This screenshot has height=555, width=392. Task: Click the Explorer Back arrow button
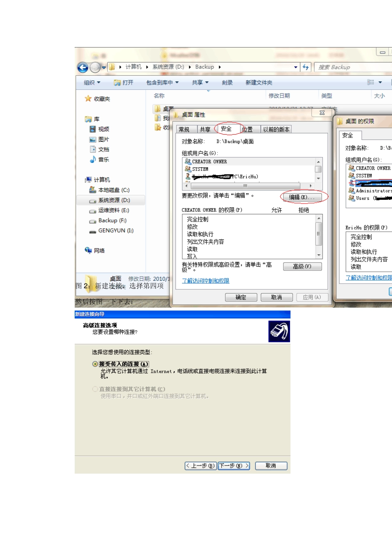(83, 67)
